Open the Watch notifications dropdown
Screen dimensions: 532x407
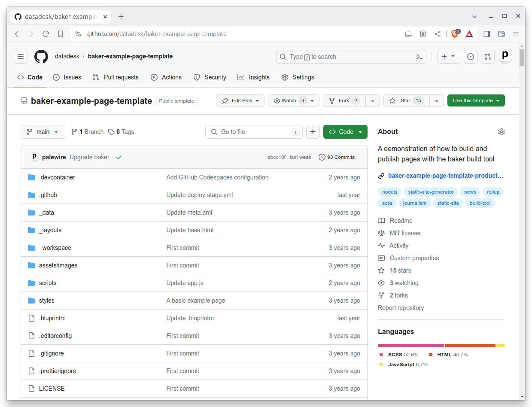294,100
